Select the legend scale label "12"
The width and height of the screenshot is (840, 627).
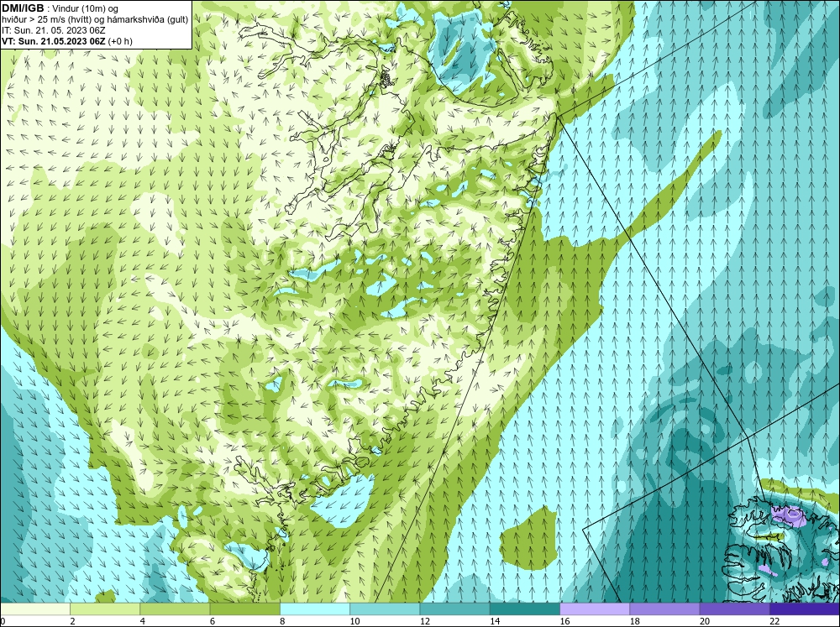(x=425, y=621)
